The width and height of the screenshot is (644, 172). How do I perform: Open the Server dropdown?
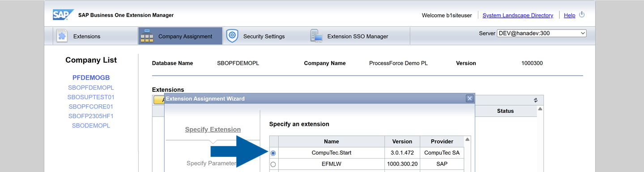pyautogui.click(x=542, y=33)
